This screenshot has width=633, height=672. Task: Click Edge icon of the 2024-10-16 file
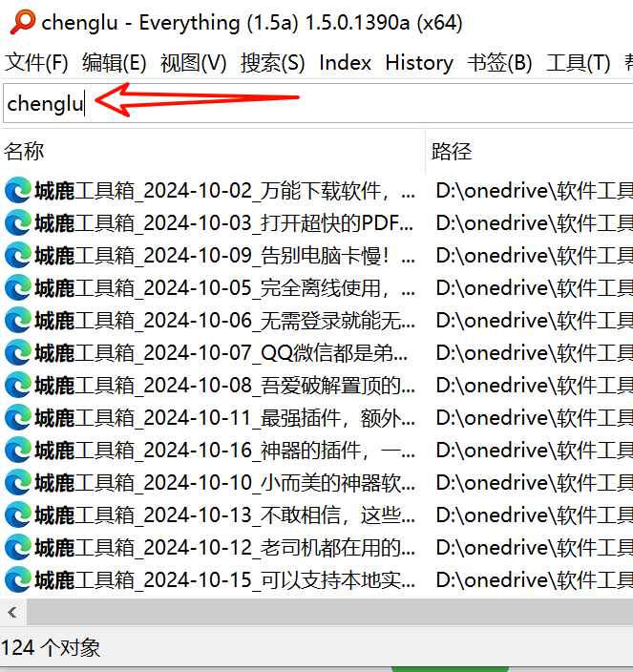[18, 450]
